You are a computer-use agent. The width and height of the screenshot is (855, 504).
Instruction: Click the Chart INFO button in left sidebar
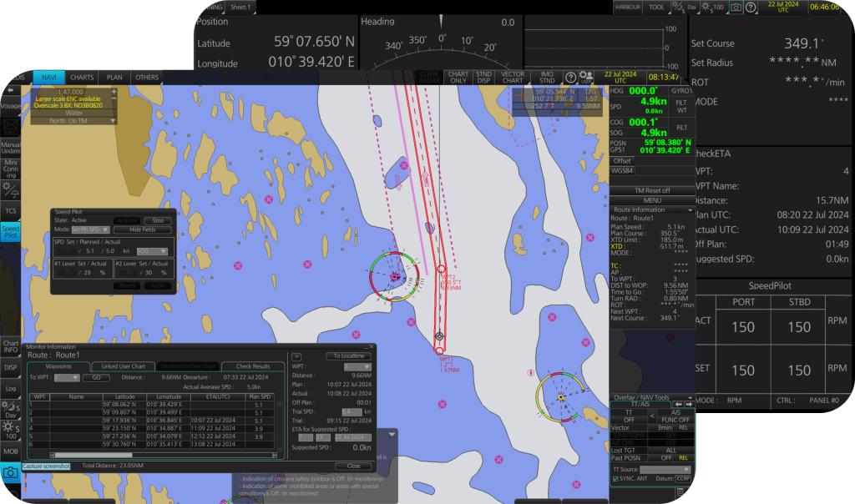coord(10,346)
